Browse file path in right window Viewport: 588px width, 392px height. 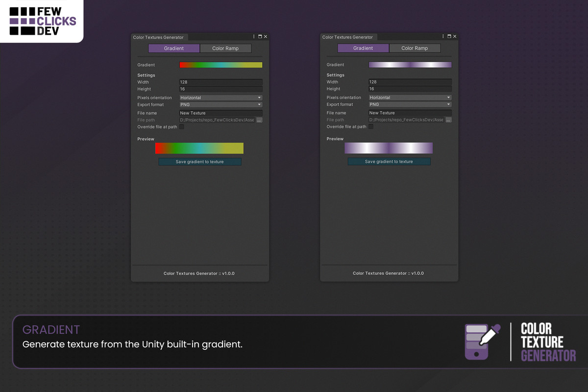click(448, 120)
